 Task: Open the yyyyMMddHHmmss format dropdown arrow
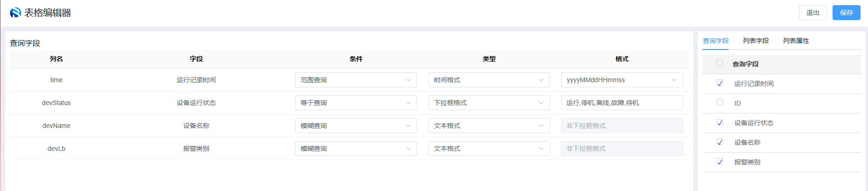(x=674, y=80)
